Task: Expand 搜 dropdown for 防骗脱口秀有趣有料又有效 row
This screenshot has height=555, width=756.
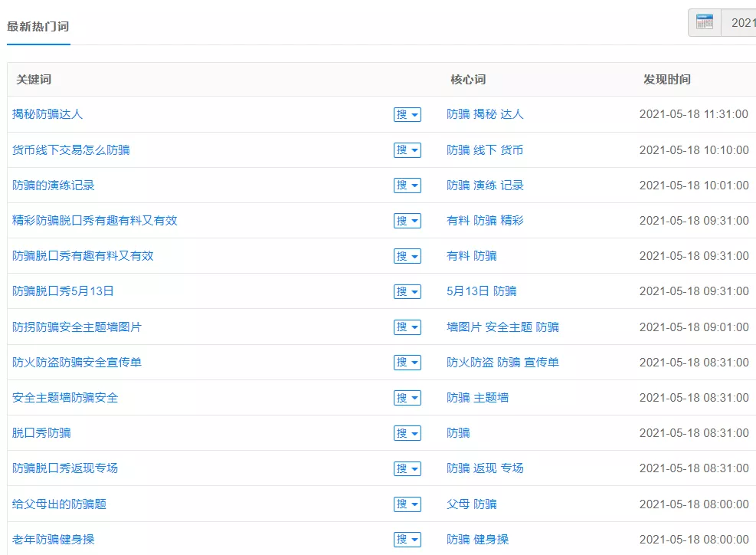Action: coord(407,256)
